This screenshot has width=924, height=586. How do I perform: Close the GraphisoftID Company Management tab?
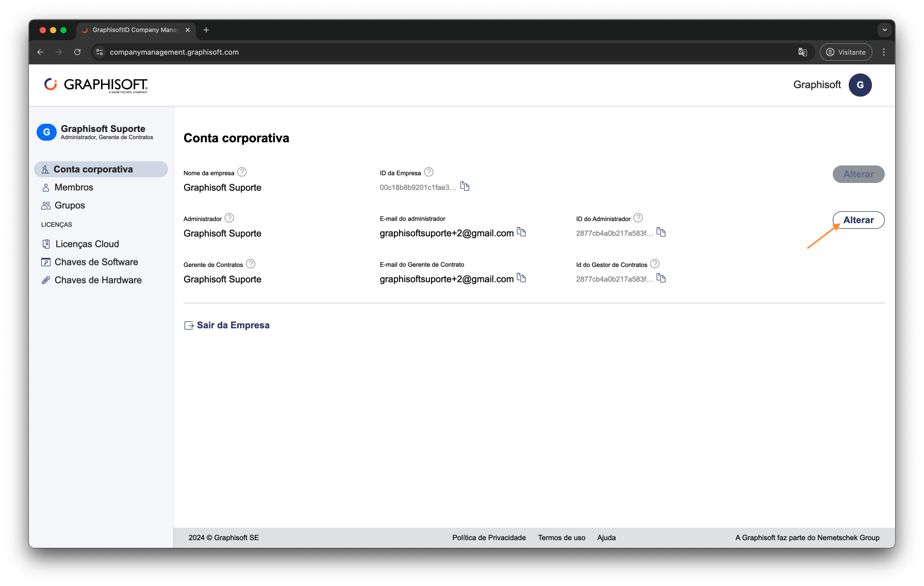(188, 30)
